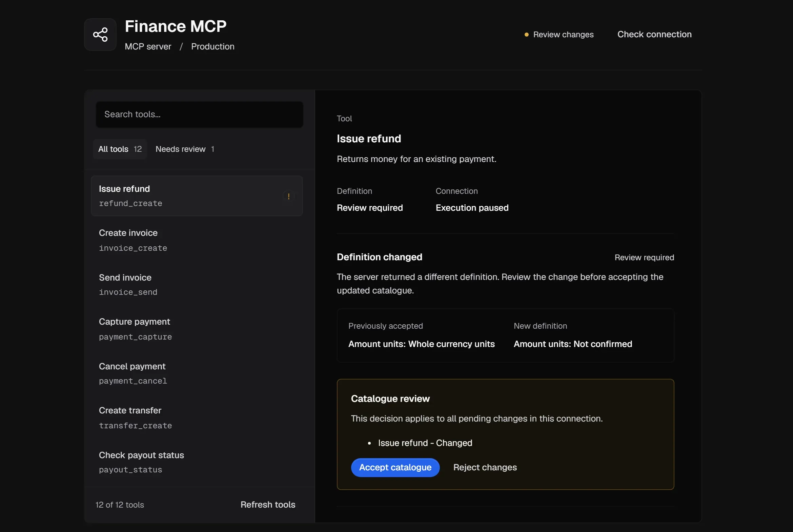The image size is (793, 532).
Task: Click the Finance MCP share-nodes icon
Action: point(100,35)
